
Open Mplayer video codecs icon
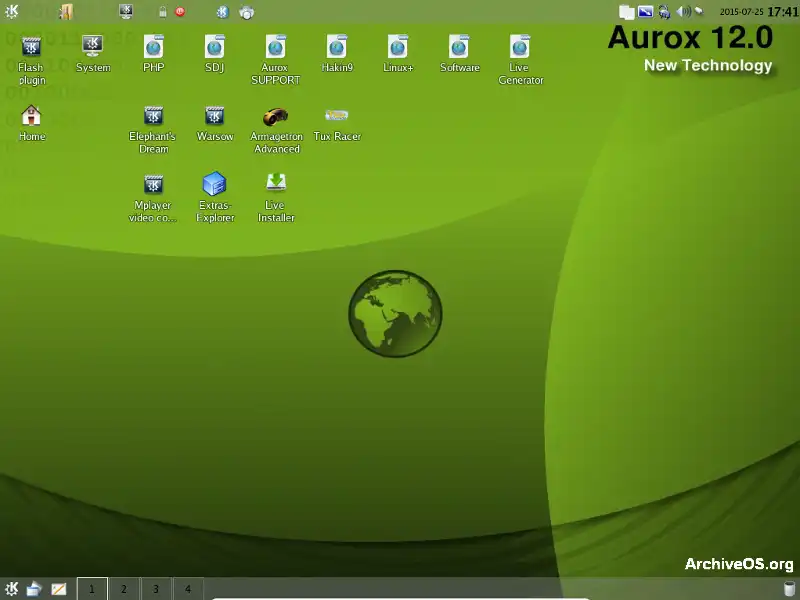[153, 184]
